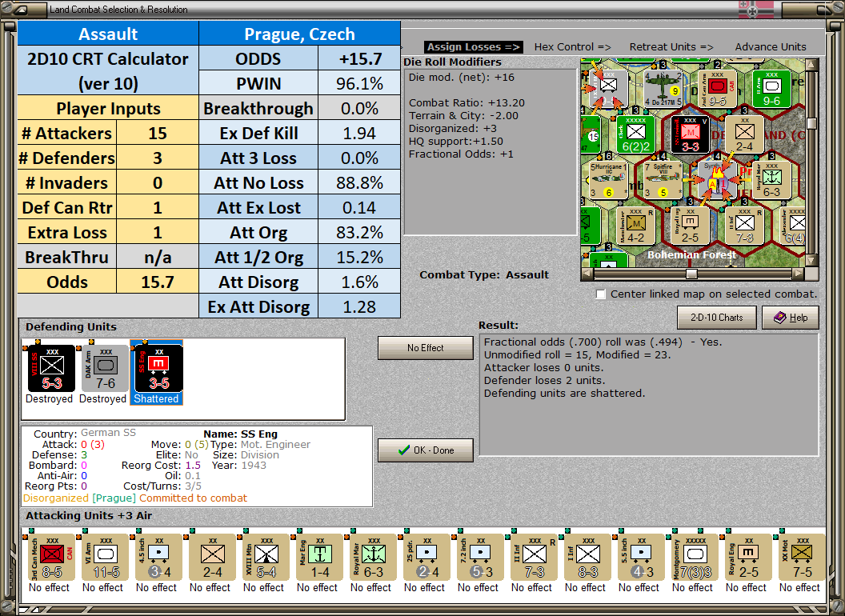Click the German flag icon in the title bar
845x616 pixels.
click(x=755, y=9)
